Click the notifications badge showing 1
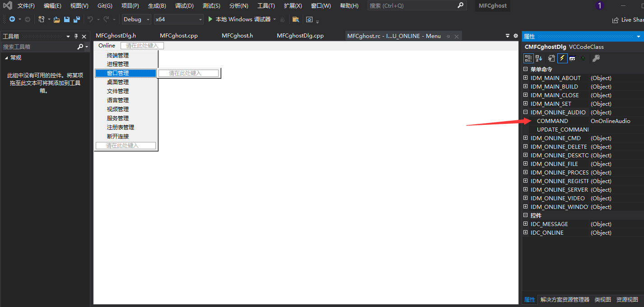This screenshot has width=644, height=307. [x=600, y=6]
